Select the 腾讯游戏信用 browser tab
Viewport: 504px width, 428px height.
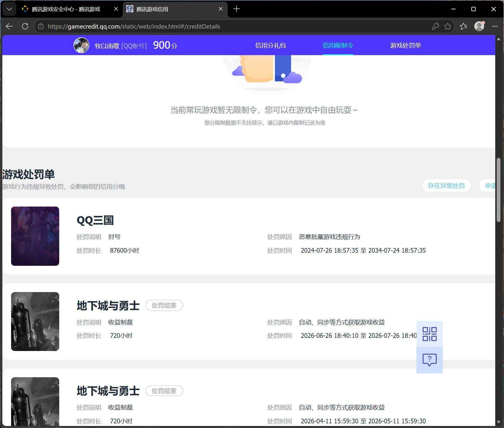pos(175,9)
